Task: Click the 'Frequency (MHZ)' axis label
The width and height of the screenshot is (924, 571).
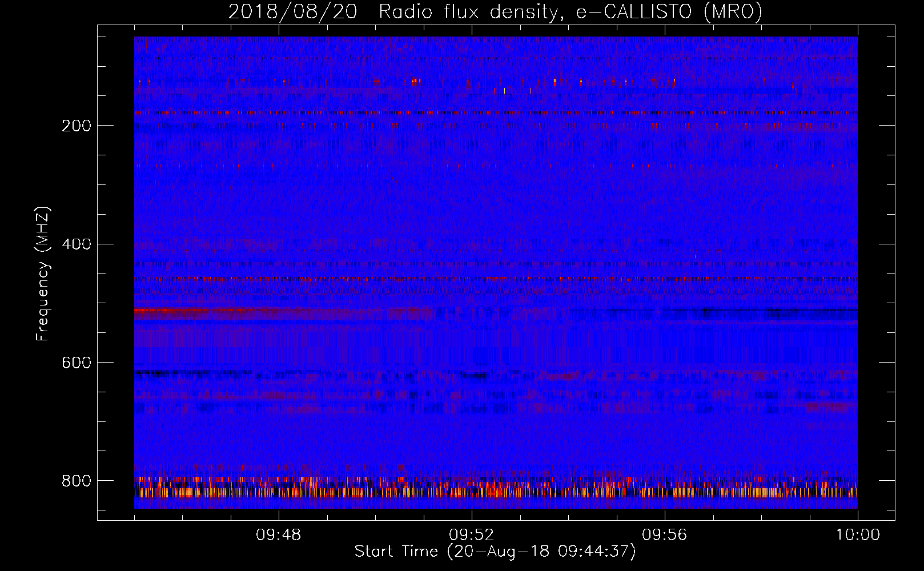Action: 43,274
